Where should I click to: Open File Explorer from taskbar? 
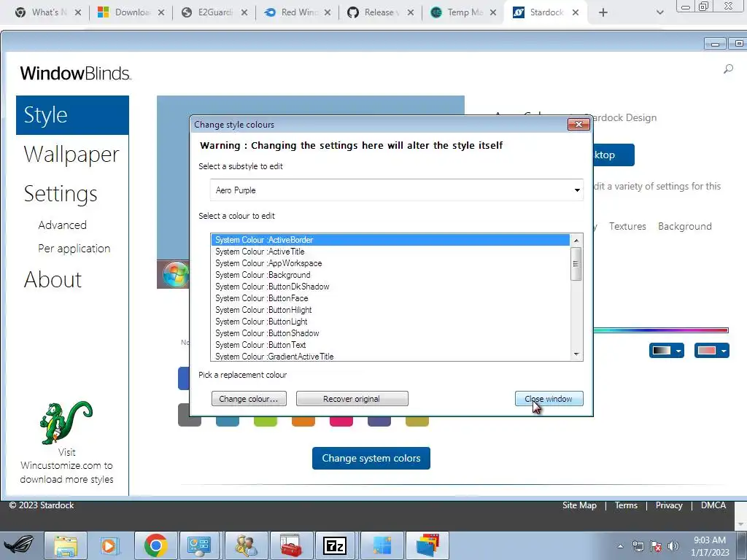coord(66,545)
